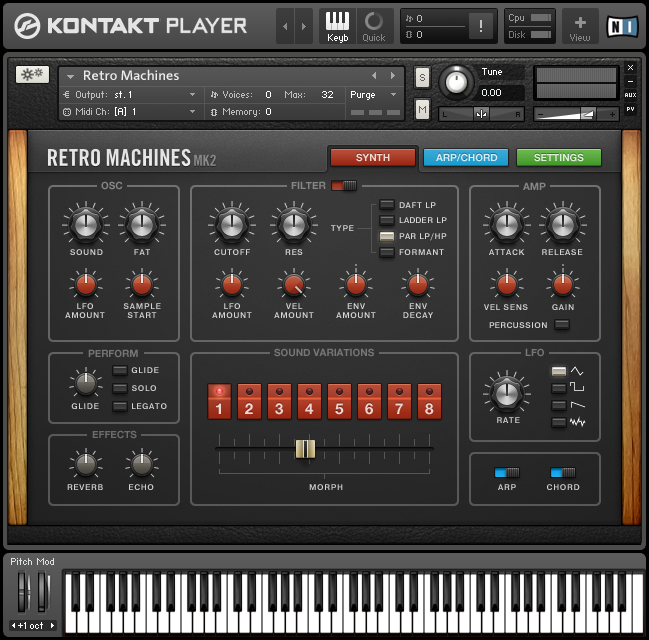The image size is (649, 640).
Task: Click the Tune knob
Action: click(x=456, y=82)
